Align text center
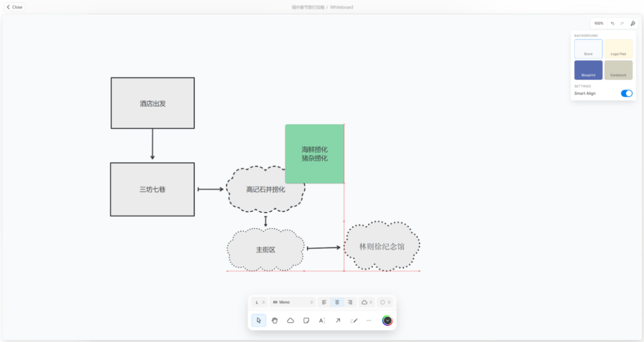This screenshot has width=644, height=342. [x=337, y=302]
